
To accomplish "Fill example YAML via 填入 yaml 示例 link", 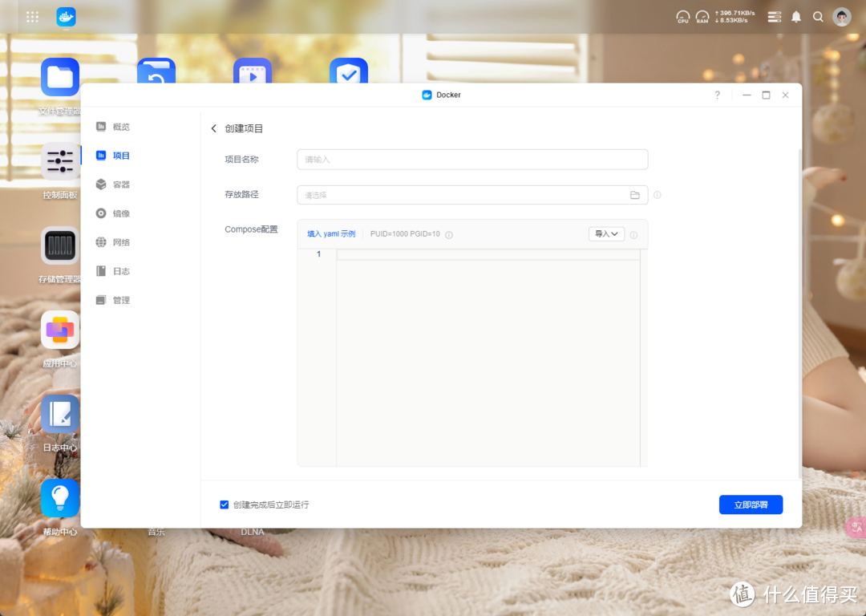I will coord(330,233).
